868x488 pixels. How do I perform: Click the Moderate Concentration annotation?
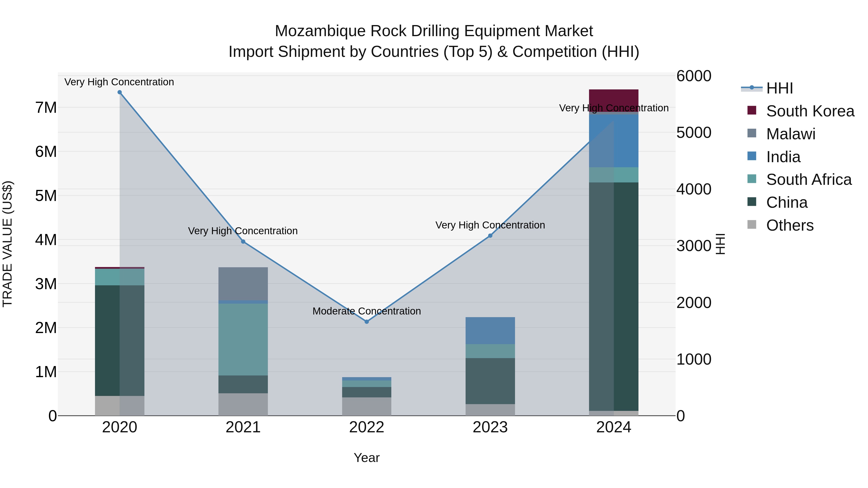366,311
